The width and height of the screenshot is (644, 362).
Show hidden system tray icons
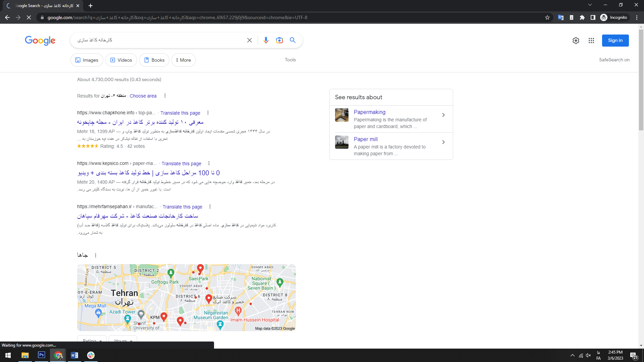(x=573, y=356)
